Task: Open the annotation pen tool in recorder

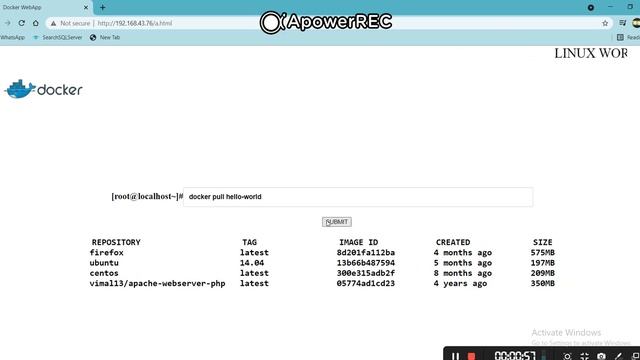Action: pyautogui.click(x=618, y=356)
